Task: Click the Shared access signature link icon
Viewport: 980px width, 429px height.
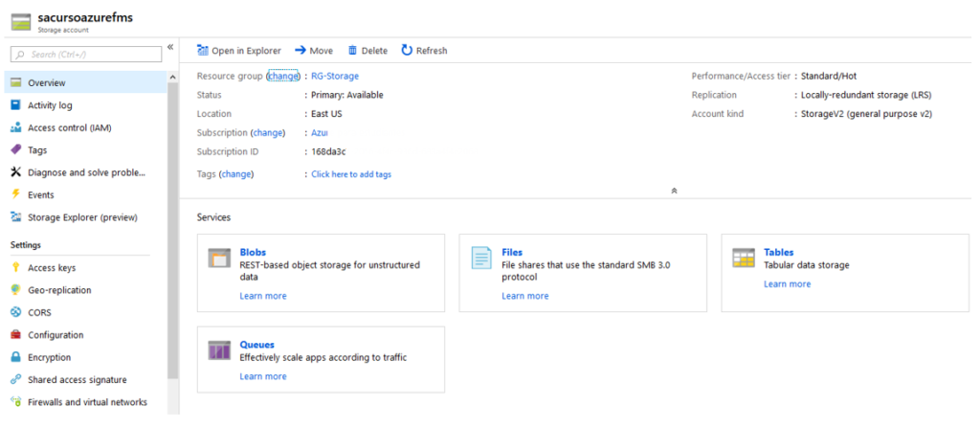Action: click(16, 379)
